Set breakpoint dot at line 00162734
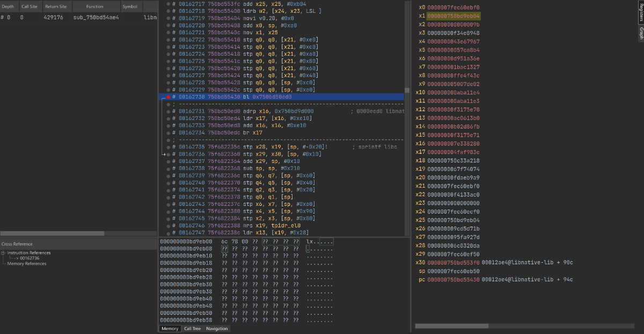The image size is (644, 334). [x=168, y=132]
